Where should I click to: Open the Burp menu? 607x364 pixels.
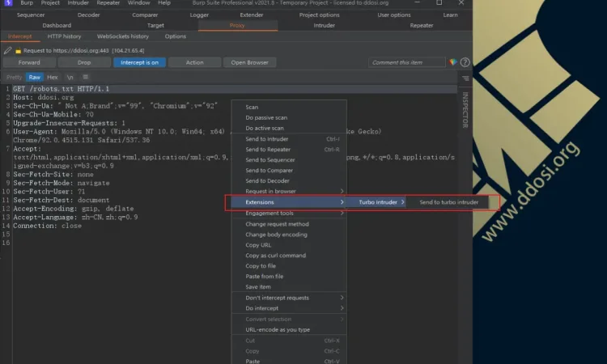point(27,2)
